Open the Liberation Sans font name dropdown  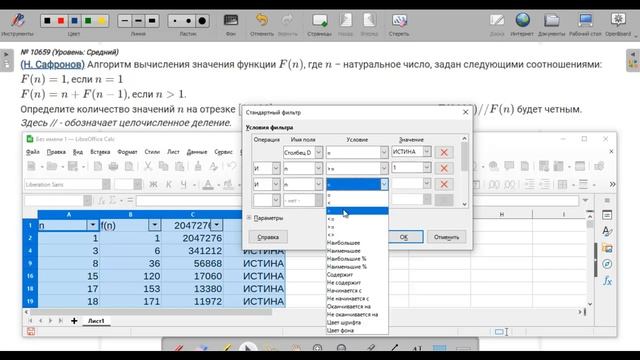(106, 184)
